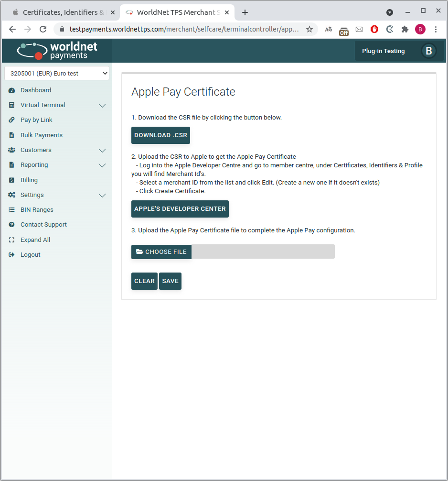Open Apple's Developer Center button
This screenshot has width=448, height=481.
180,209
